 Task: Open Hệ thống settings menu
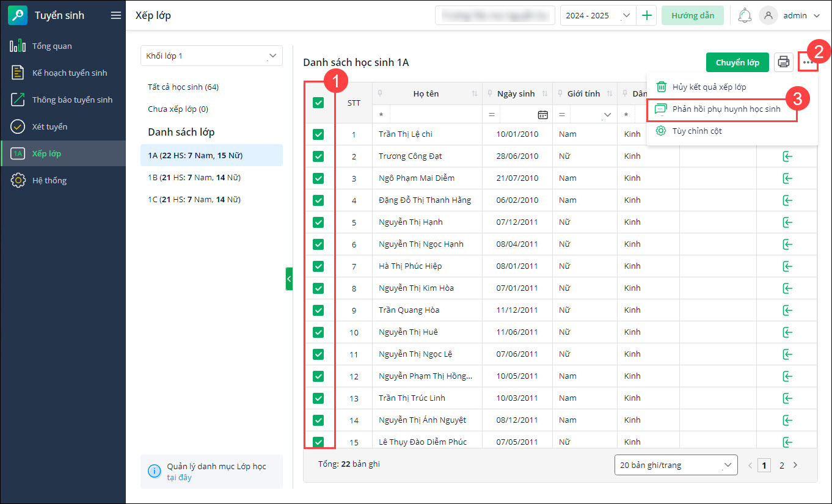point(63,180)
